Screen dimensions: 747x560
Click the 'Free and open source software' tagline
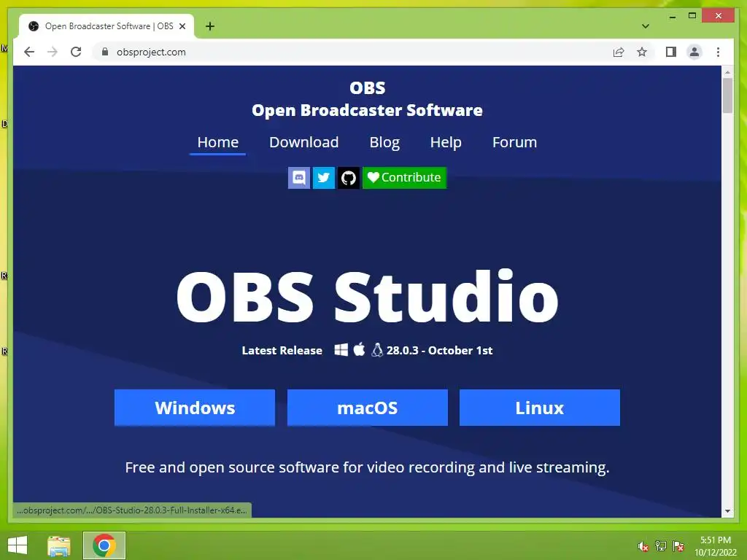point(368,467)
